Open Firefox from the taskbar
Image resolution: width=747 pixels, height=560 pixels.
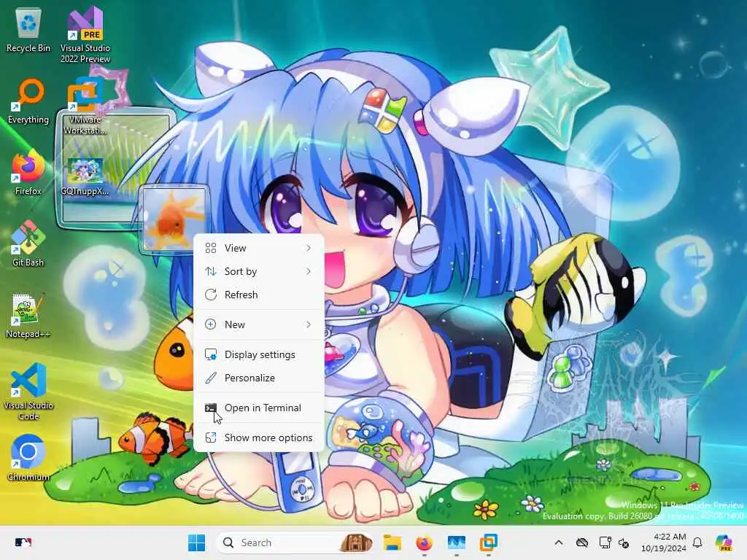(424, 542)
